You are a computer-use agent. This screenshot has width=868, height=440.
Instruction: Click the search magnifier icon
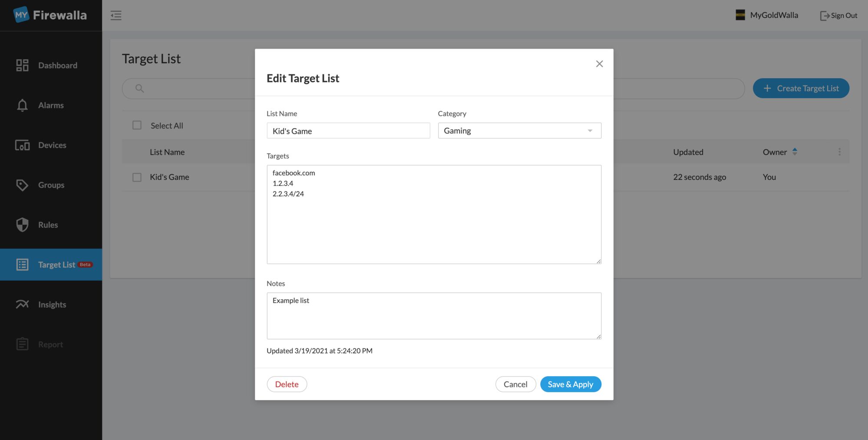pos(139,89)
